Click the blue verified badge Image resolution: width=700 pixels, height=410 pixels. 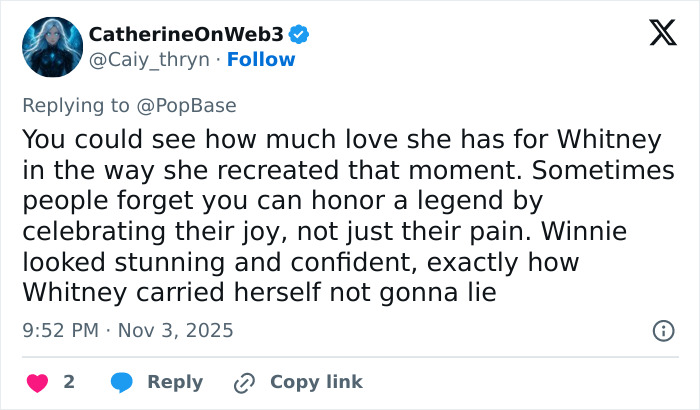(299, 35)
